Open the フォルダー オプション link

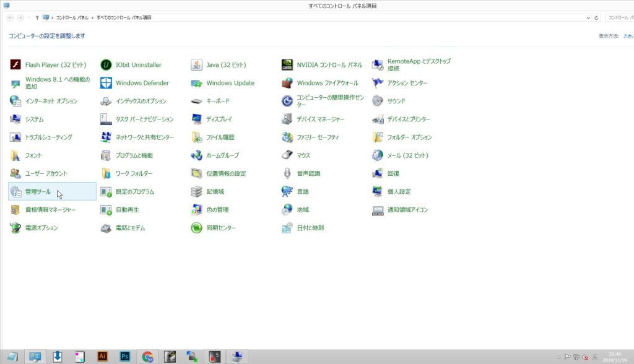[x=410, y=137]
